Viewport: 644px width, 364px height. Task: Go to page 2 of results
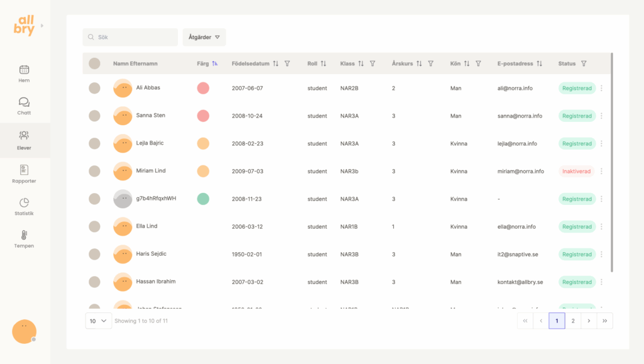pos(573,321)
